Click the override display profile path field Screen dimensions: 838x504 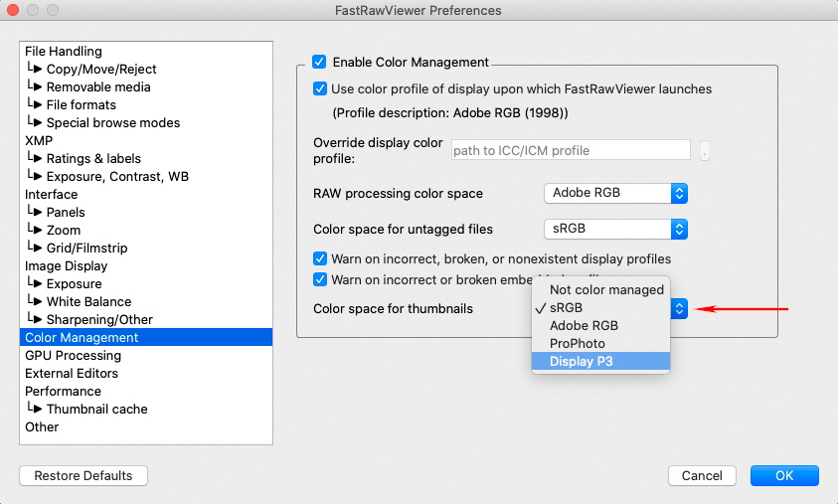[x=570, y=150]
